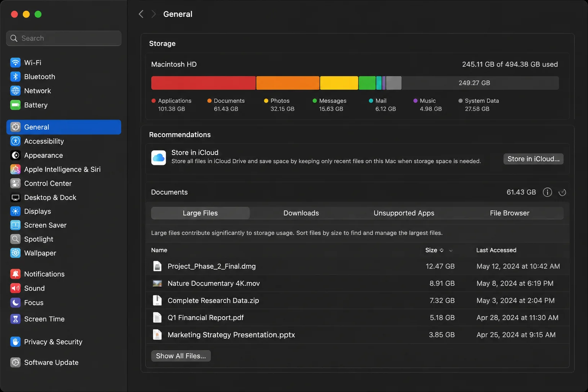Viewport: 588px width, 392px height.
Task: Select the Privacy & Security hand icon
Action: point(15,342)
